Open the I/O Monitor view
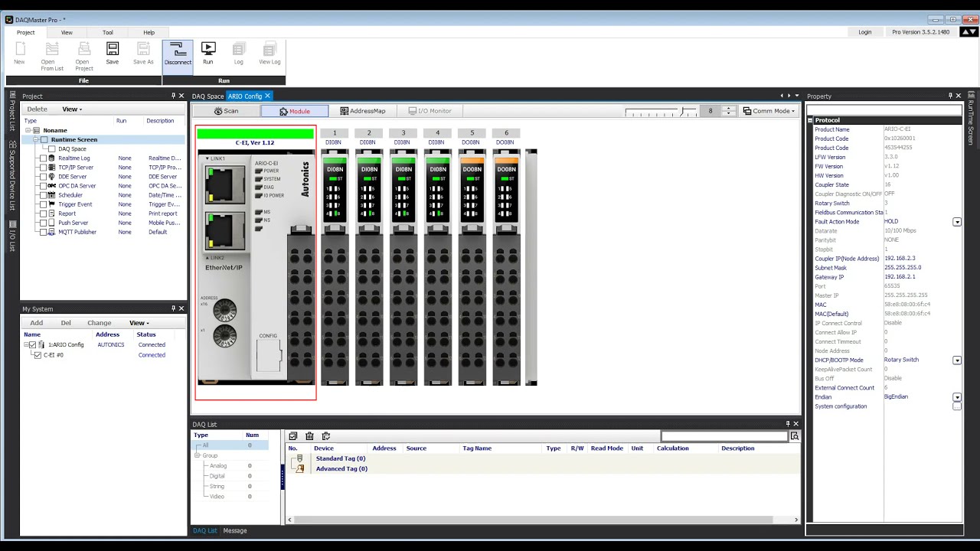 click(x=430, y=111)
